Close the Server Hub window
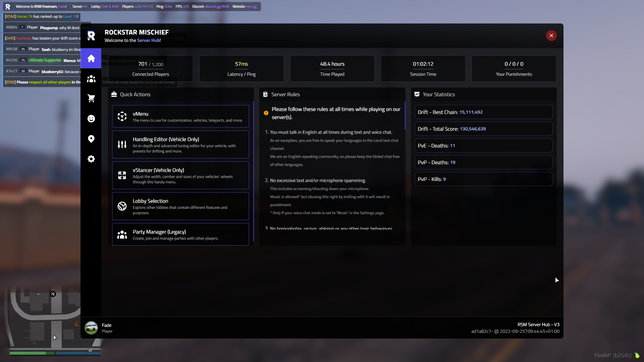Image resolution: width=644 pixels, height=362 pixels. click(x=551, y=36)
